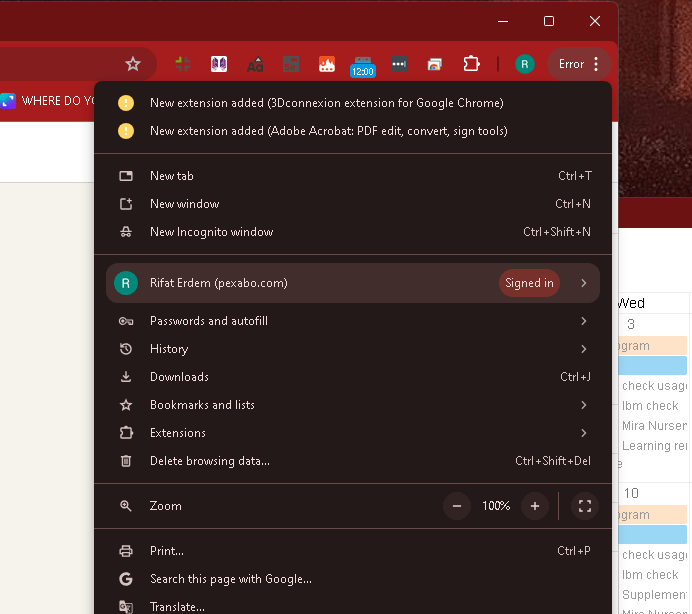Open the purple book extension icon
Image resolution: width=692 pixels, height=614 pixels.
[x=219, y=64]
